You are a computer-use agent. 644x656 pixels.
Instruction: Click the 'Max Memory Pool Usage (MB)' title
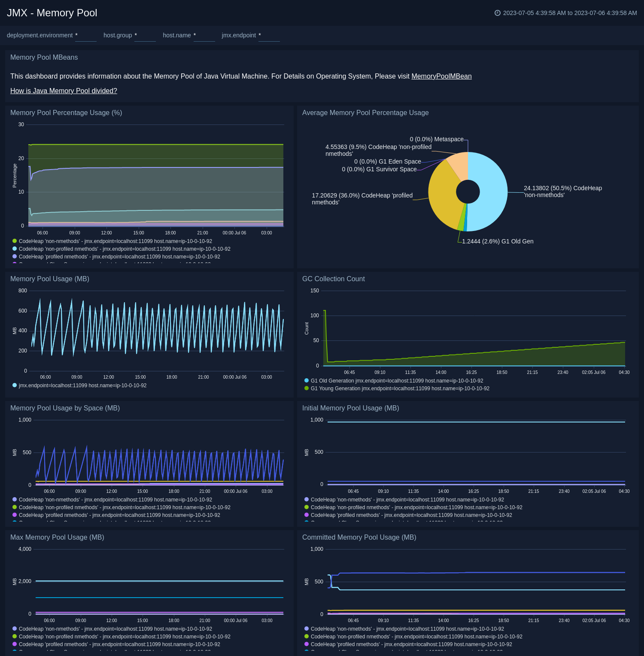pyautogui.click(x=57, y=537)
